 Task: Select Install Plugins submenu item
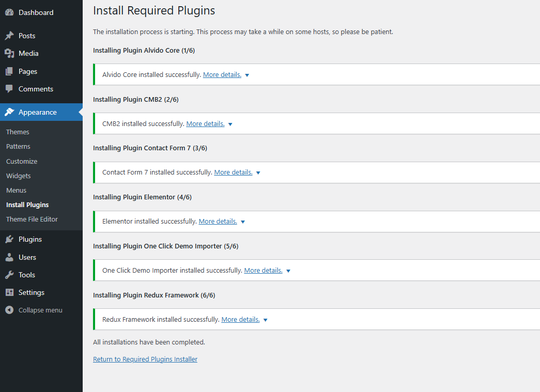[x=27, y=205]
